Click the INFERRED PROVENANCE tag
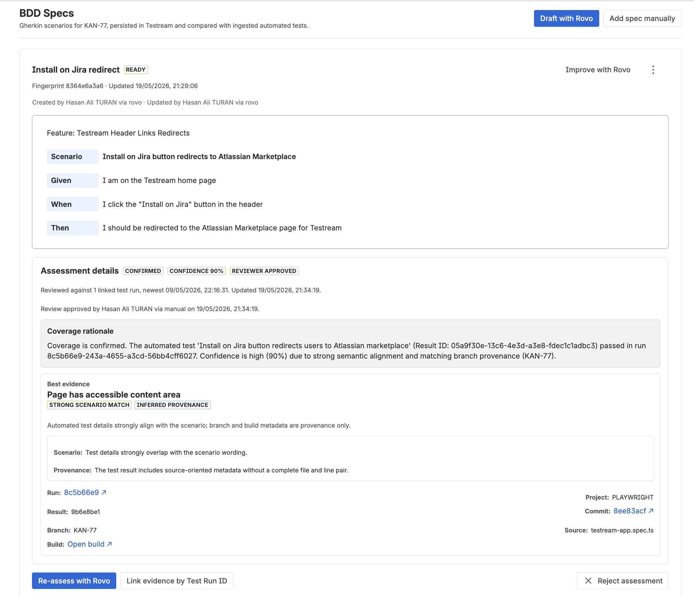This screenshot has height=597, width=700. [x=172, y=405]
